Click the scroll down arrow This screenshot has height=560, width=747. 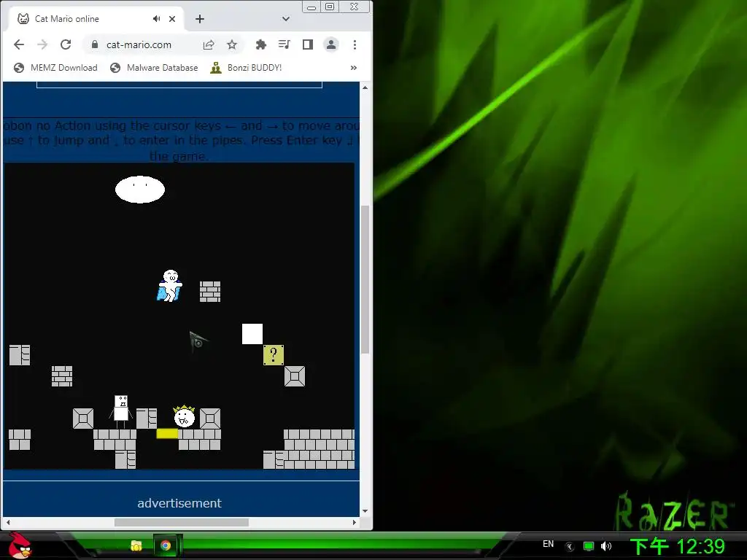[365, 511]
